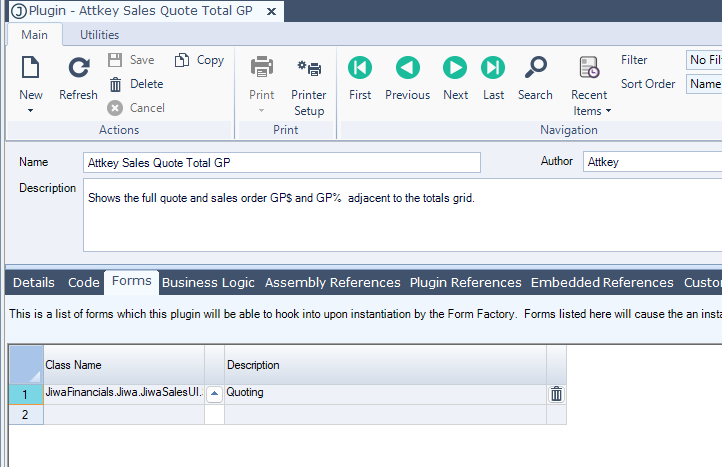Viewport: 722px width, 467px height.
Task: Open the Filter combo box
Action: pyautogui.click(x=704, y=60)
